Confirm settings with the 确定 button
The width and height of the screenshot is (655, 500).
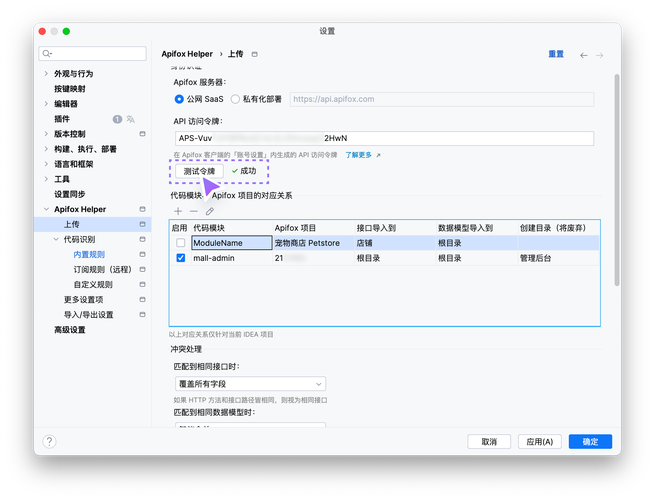coord(590,442)
